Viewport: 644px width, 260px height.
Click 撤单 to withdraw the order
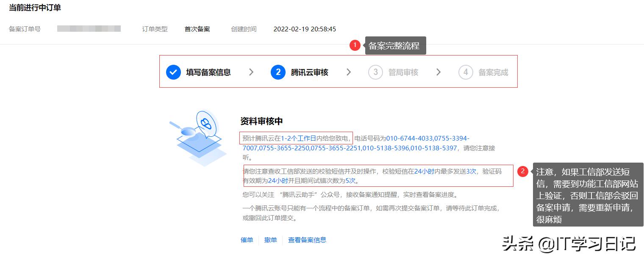[270, 240]
